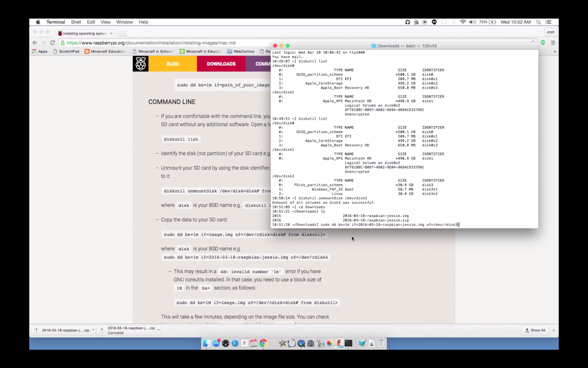Viewport: 588px width, 368px height.
Task: Expand hidden bookmarks chevron
Action: (x=555, y=52)
